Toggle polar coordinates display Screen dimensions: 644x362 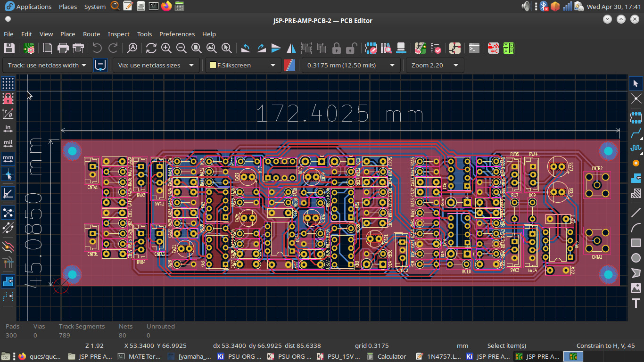[8, 114]
